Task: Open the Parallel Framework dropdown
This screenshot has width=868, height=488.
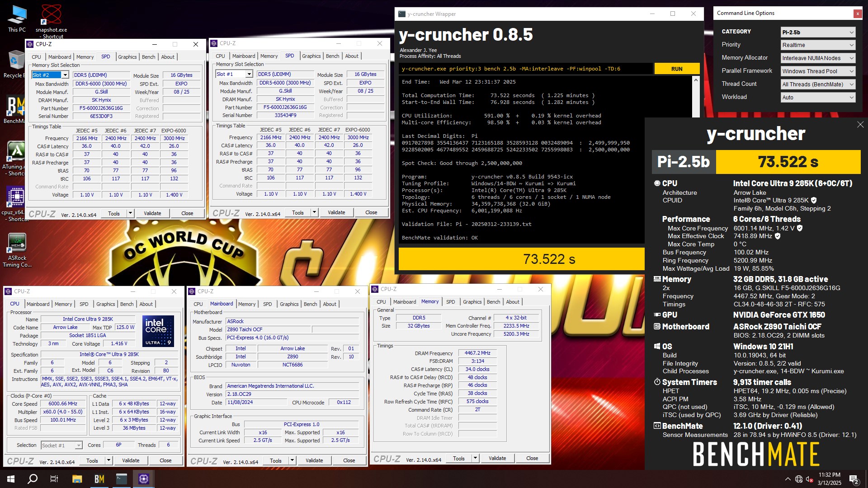Action: click(818, 71)
